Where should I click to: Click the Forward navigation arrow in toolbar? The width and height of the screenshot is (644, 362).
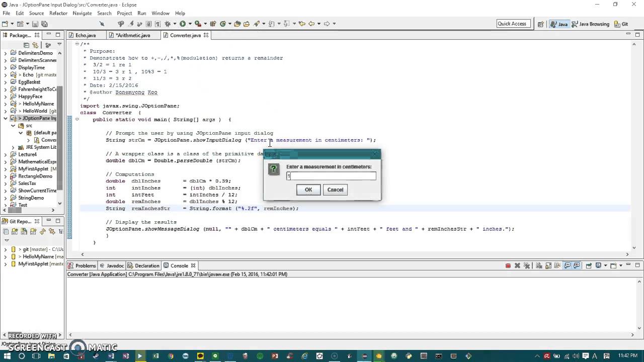[x=327, y=24]
